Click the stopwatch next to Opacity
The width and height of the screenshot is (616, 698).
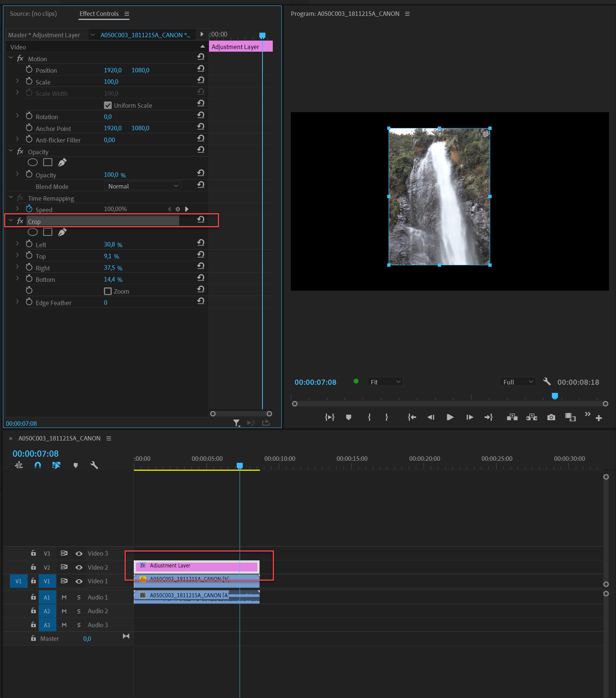29,174
